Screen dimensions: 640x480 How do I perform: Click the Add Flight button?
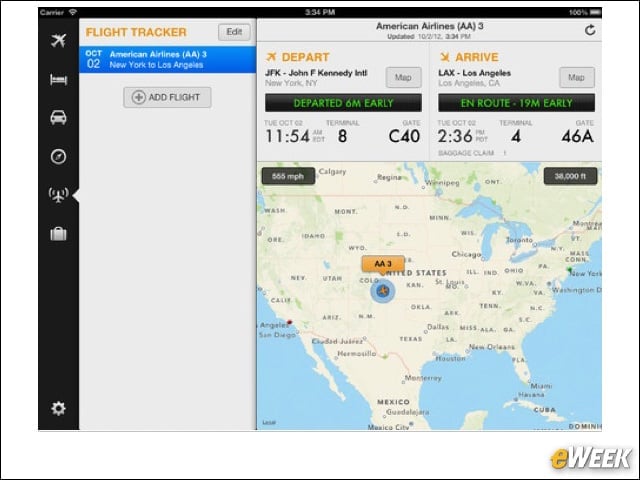(x=167, y=97)
